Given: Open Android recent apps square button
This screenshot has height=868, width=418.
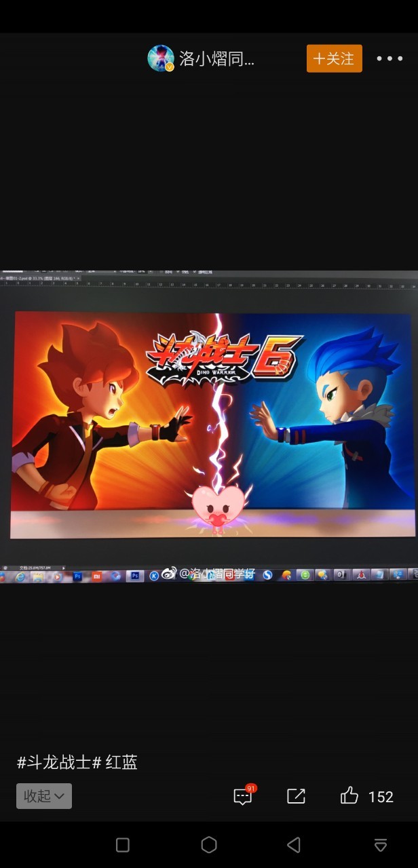Looking at the screenshot, I should coord(123,844).
